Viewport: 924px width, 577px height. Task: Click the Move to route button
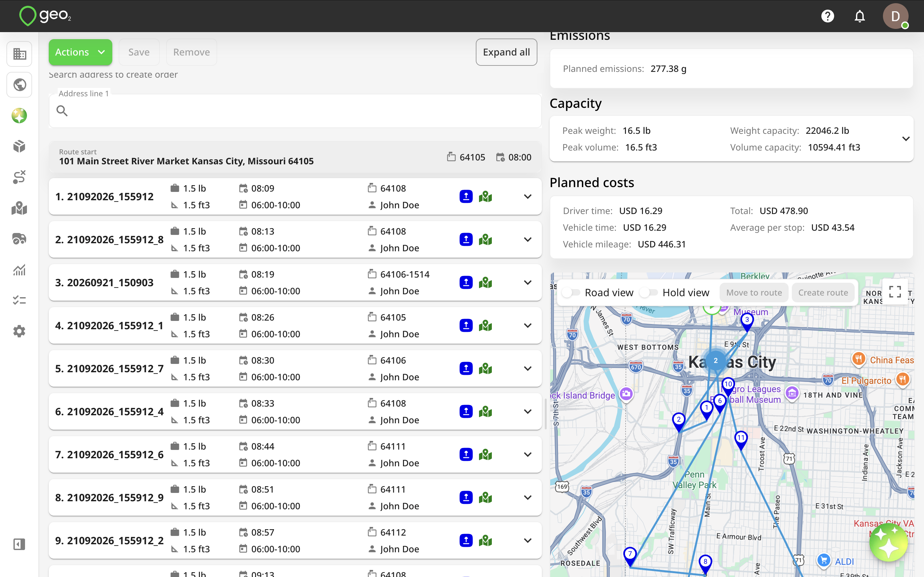coord(754,293)
